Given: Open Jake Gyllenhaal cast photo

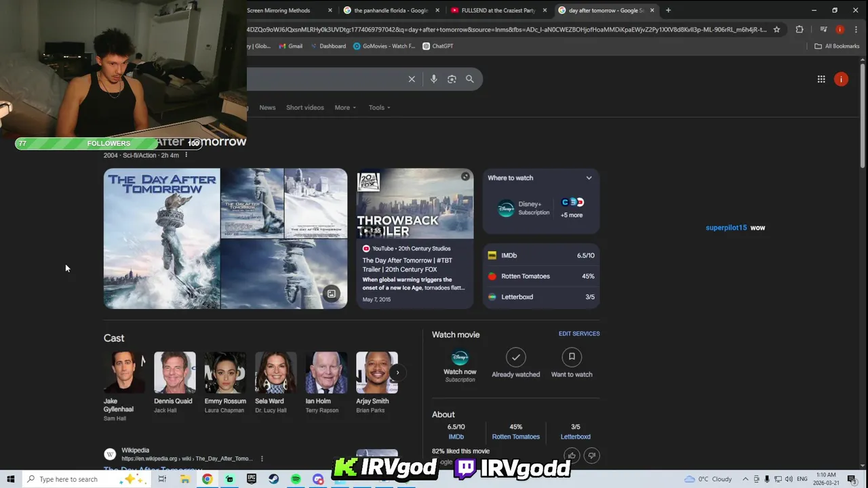Looking at the screenshot, I should coord(124,372).
